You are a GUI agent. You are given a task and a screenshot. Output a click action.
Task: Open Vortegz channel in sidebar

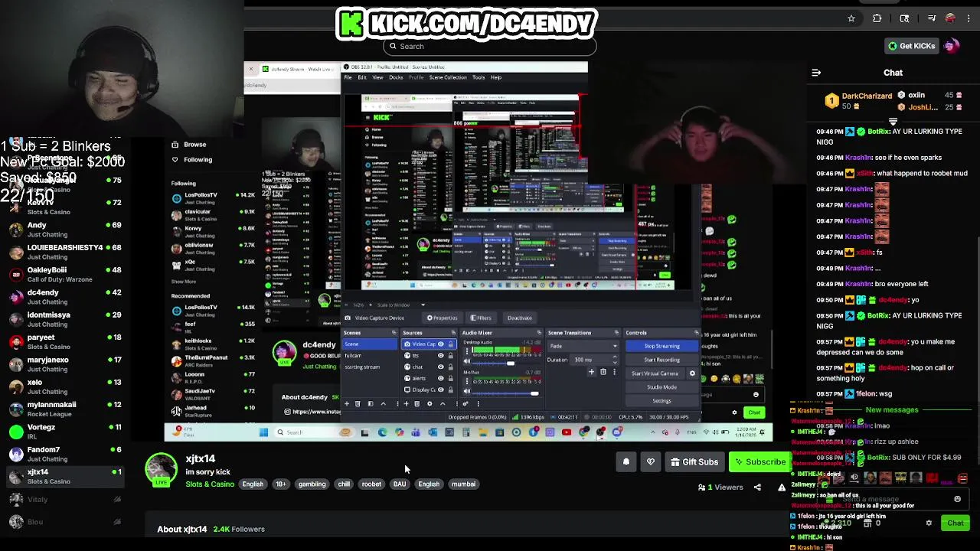tap(65, 432)
